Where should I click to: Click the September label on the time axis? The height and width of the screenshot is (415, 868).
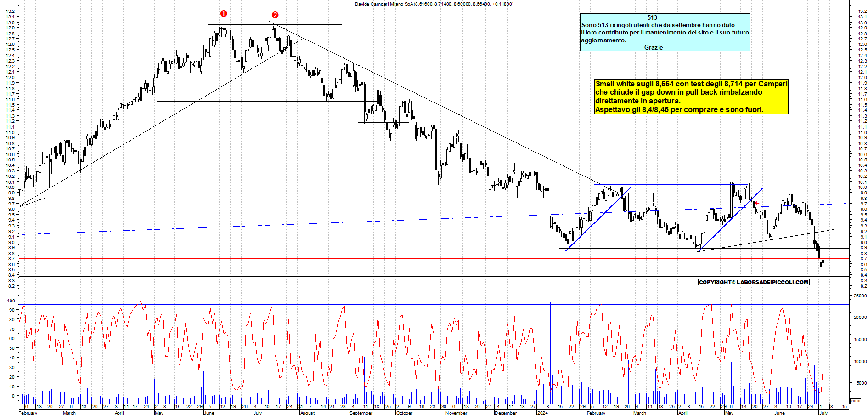[x=361, y=413]
